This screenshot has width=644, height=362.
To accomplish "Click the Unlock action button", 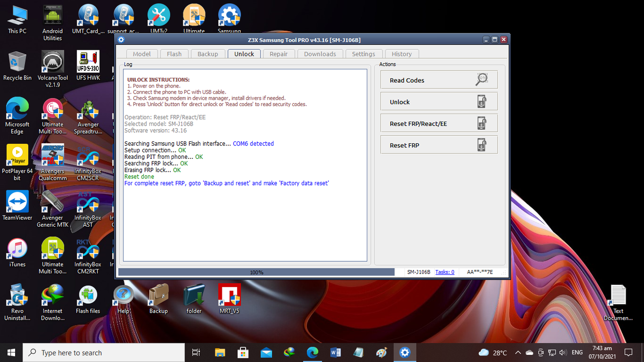I will pyautogui.click(x=439, y=102).
